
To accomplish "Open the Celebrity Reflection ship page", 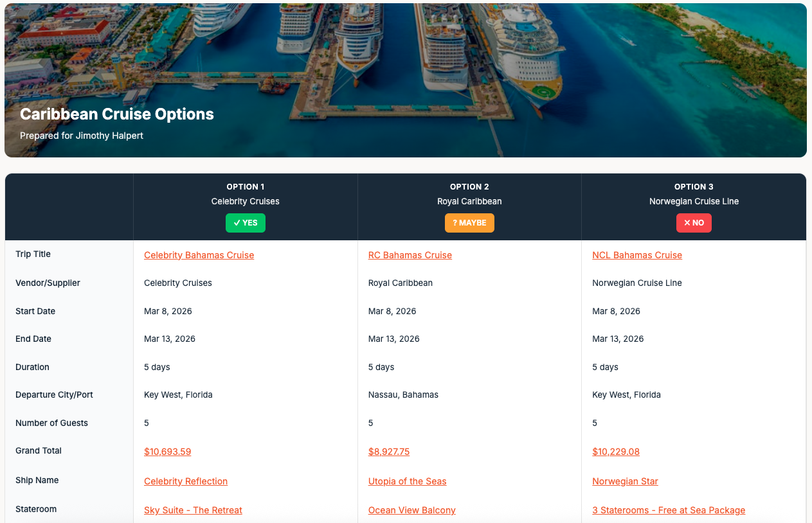I will [185, 481].
